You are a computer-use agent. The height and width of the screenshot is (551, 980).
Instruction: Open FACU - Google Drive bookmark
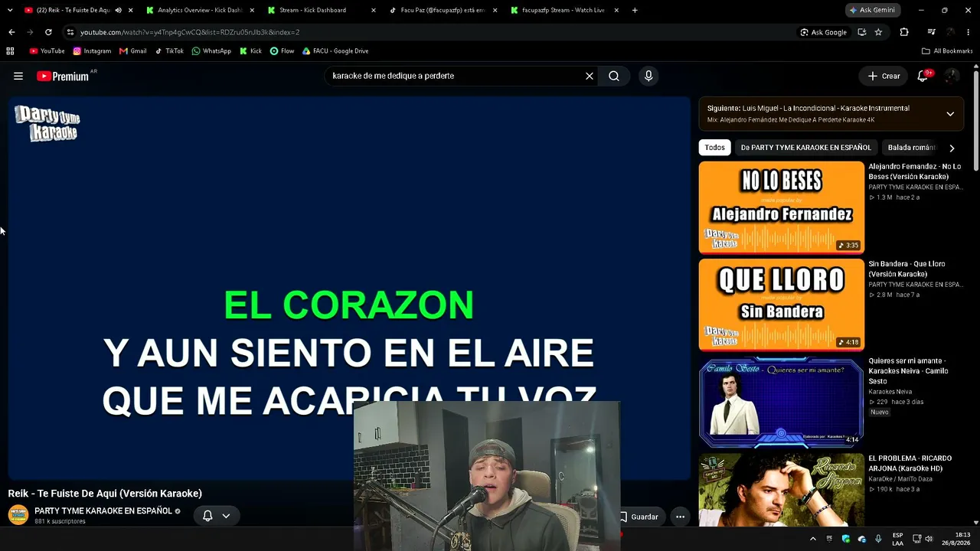click(x=335, y=51)
